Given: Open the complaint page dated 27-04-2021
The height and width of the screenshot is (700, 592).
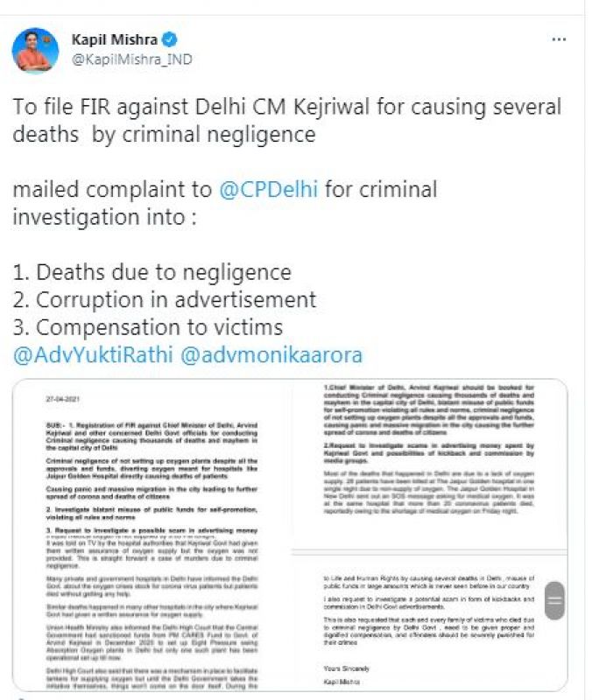Looking at the screenshot, I should coord(152,535).
